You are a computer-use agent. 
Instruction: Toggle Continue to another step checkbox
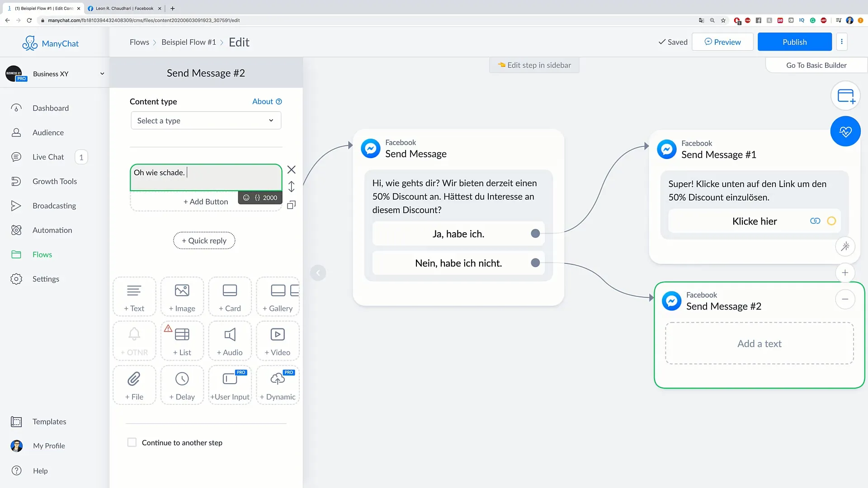click(132, 442)
